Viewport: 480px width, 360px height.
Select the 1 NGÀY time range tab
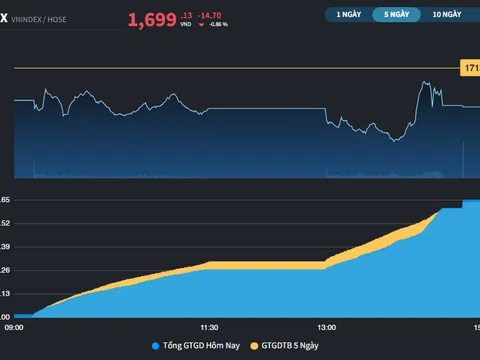[x=349, y=14]
